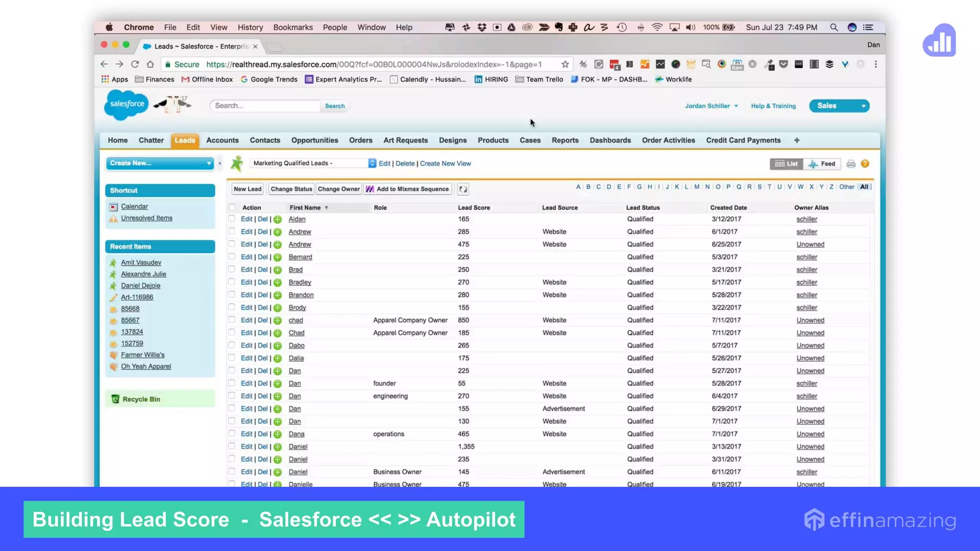Sort by the Created Date column header
Image resolution: width=980 pixels, height=551 pixels.
[728, 208]
